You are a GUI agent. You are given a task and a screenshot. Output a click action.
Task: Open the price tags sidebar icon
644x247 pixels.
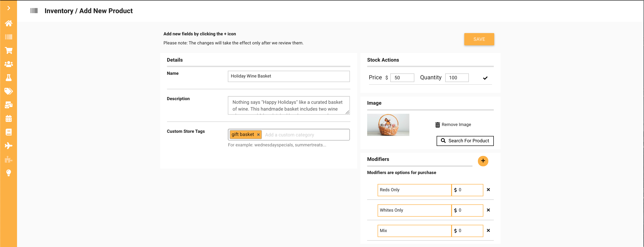(x=8, y=91)
